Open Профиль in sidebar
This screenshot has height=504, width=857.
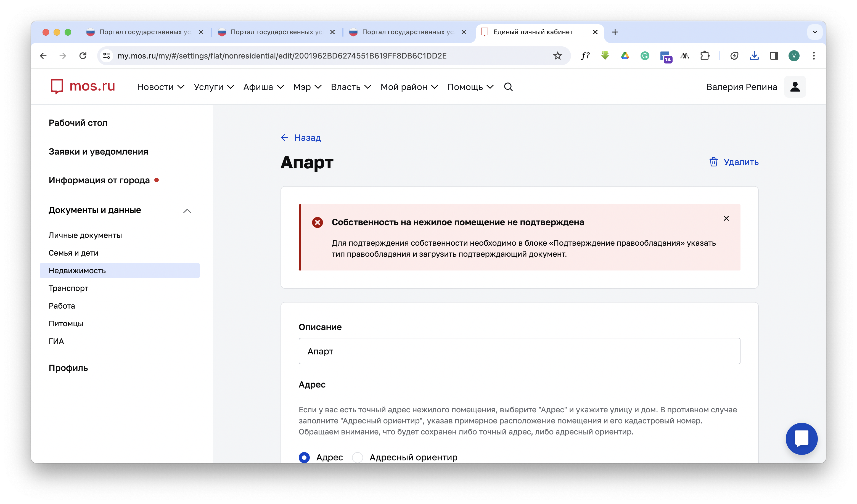[x=68, y=368]
